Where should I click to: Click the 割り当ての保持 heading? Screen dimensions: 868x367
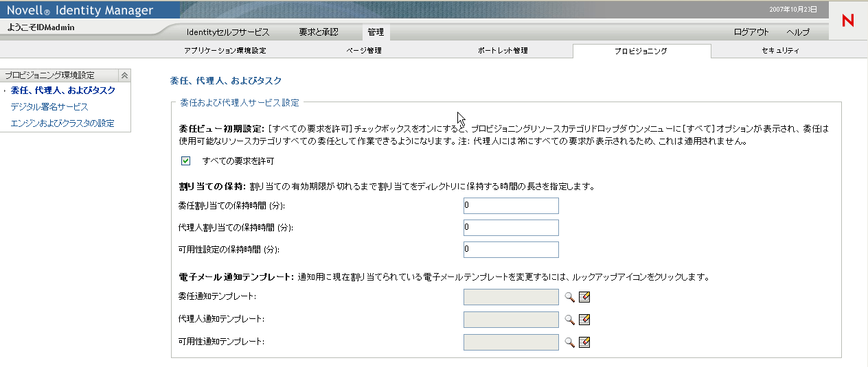pos(213,187)
